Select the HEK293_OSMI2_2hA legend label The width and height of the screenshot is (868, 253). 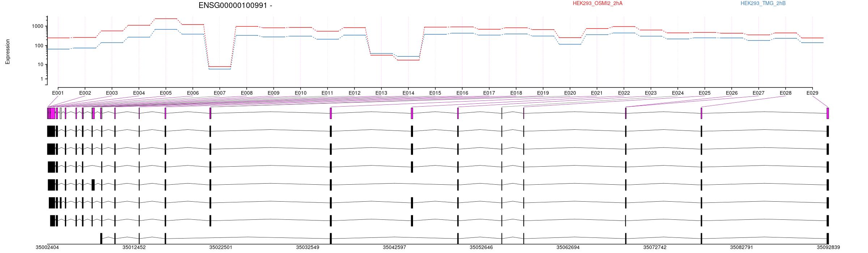pyautogui.click(x=597, y=3)
